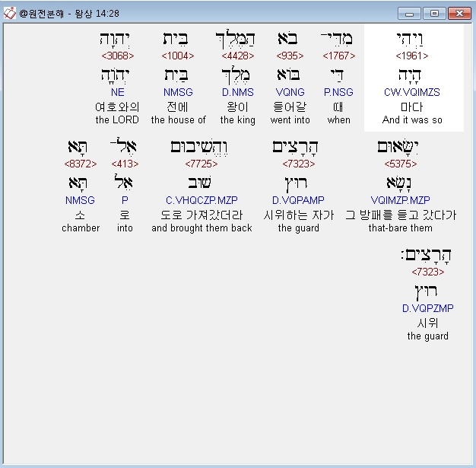Select parsing code VQIMZP.MZP
476x468 pixels.
pyautogui.click(x=401, y=200)
